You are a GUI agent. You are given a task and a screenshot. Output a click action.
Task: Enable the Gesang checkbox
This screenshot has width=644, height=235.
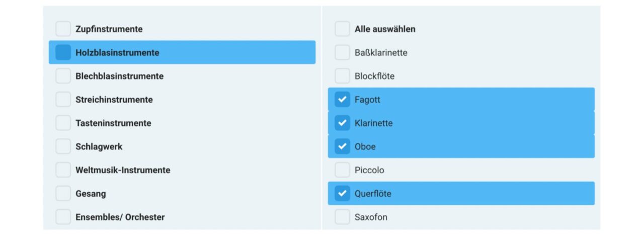tap(63, 193)
